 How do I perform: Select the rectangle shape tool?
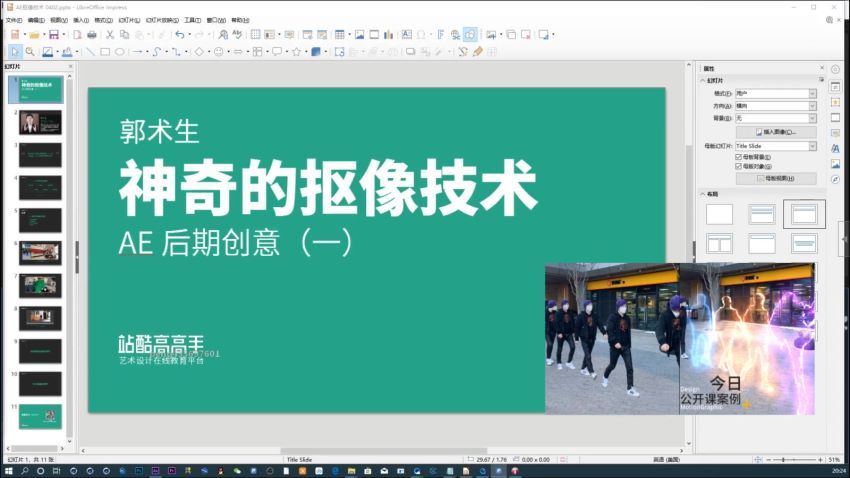(x=105, y=51)
